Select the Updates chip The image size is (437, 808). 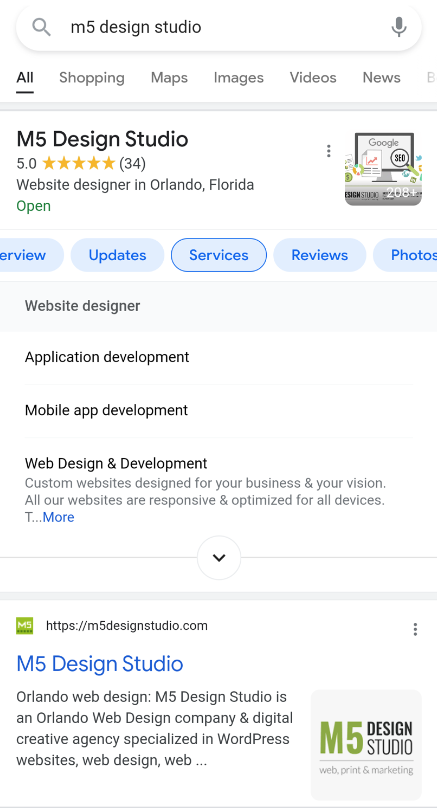[117, 255]
